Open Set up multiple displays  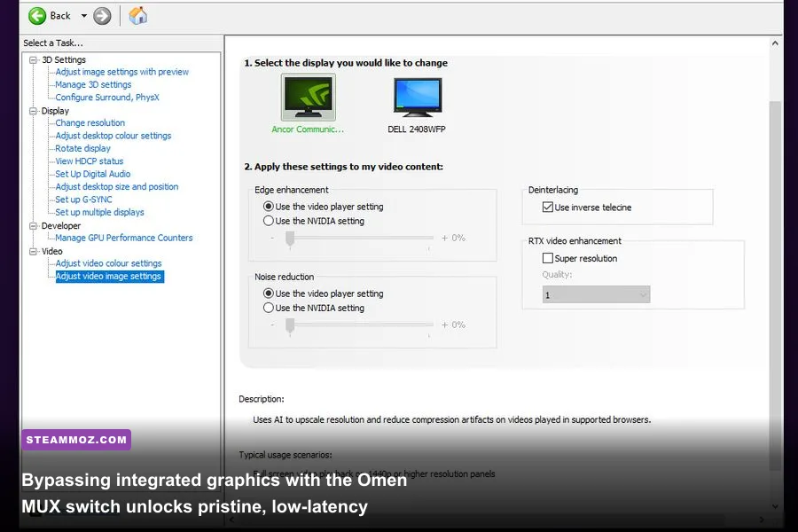coord(99,212)
